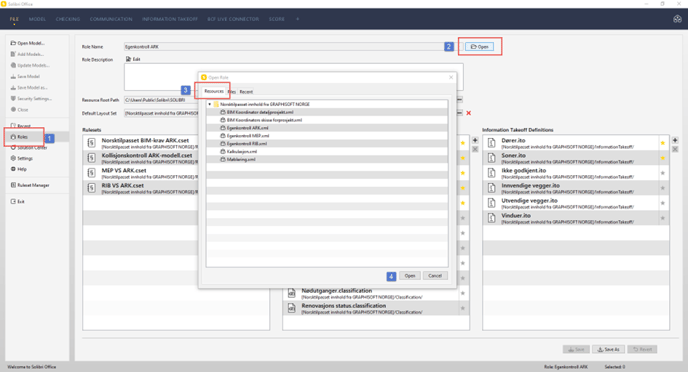This screenshot has width=688, height=372.
Task: Click the Role Name input field
Action: coord(284,46)
